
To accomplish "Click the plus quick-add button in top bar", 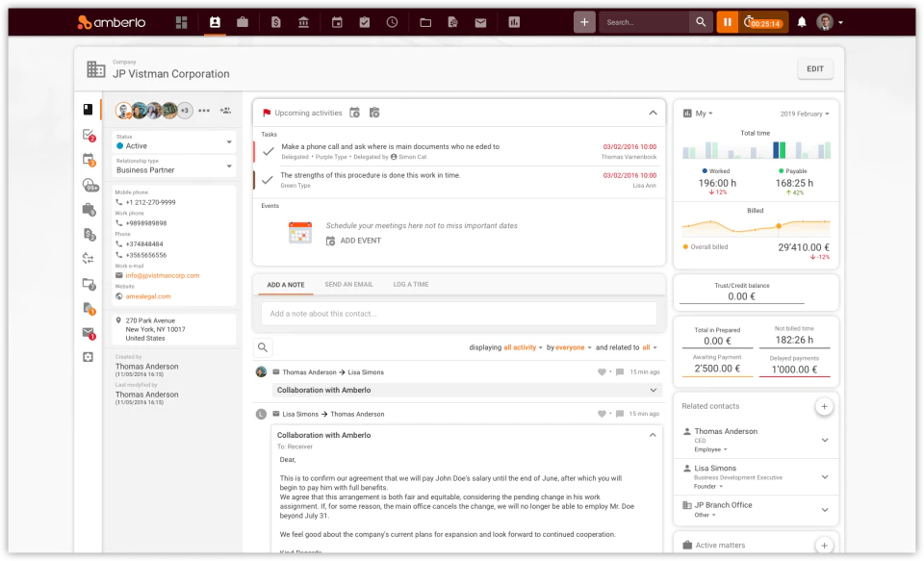I will pos(584,22).
